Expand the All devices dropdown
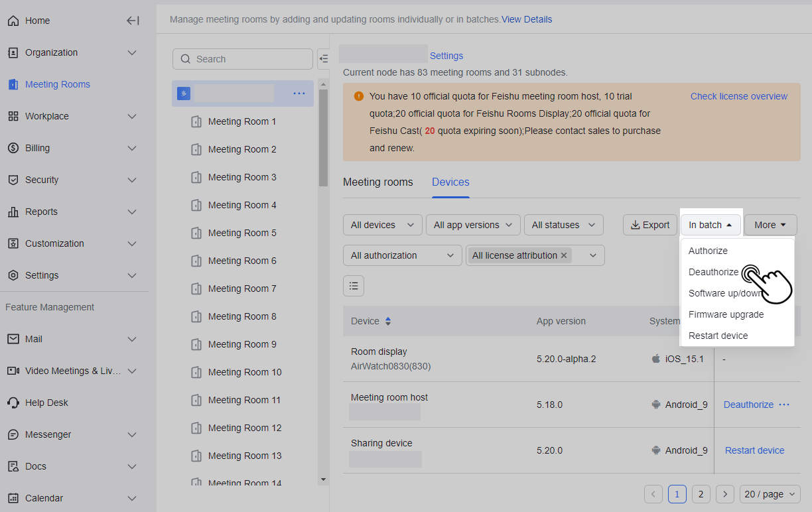Viewport: 812px width, 512px height. 382,225
